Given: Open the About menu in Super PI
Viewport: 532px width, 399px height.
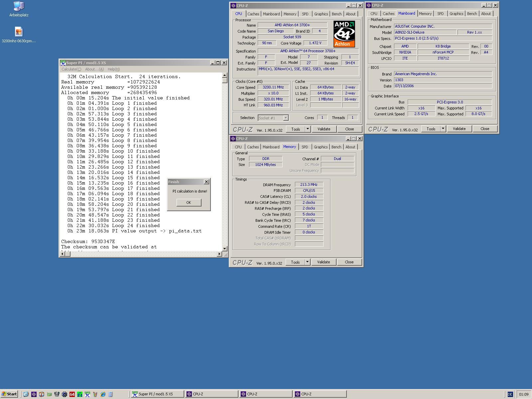Looking at the screenshot, I should (94, 69).
